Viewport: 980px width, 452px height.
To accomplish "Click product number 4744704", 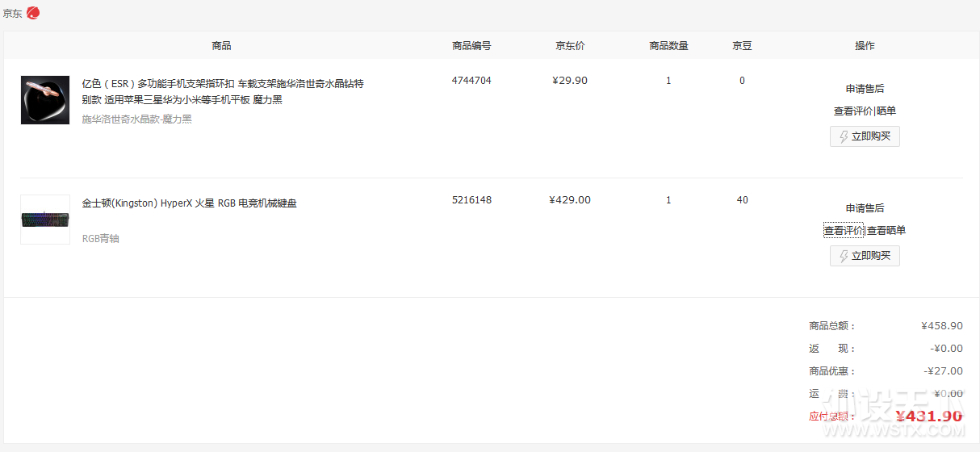I will (471, 81).
